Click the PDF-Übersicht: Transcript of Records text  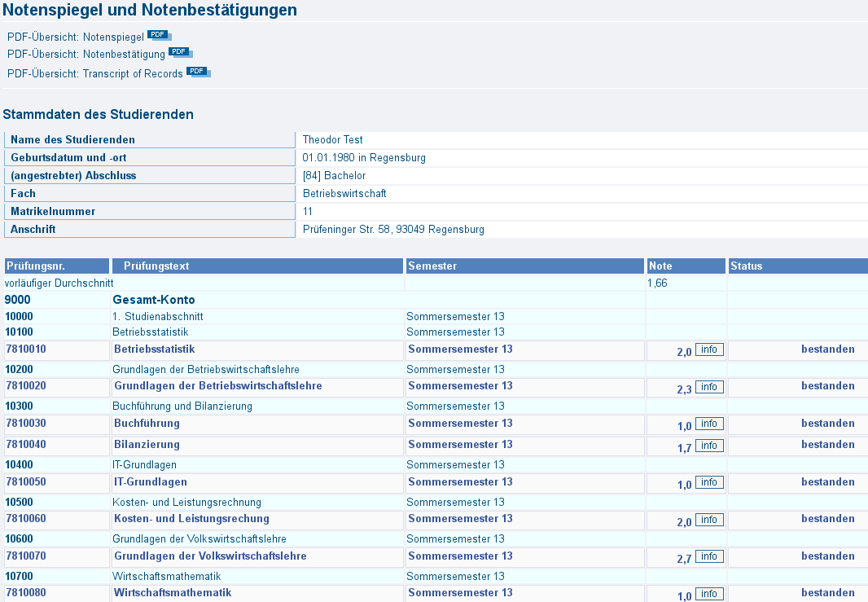click(x=95, y=74)
